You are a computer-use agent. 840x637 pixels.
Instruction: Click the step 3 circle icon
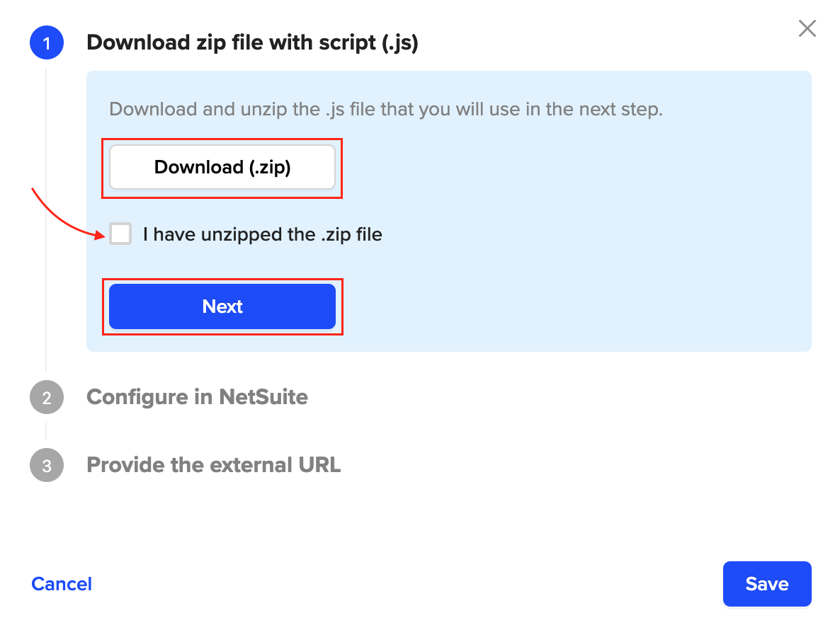point(47,466)
